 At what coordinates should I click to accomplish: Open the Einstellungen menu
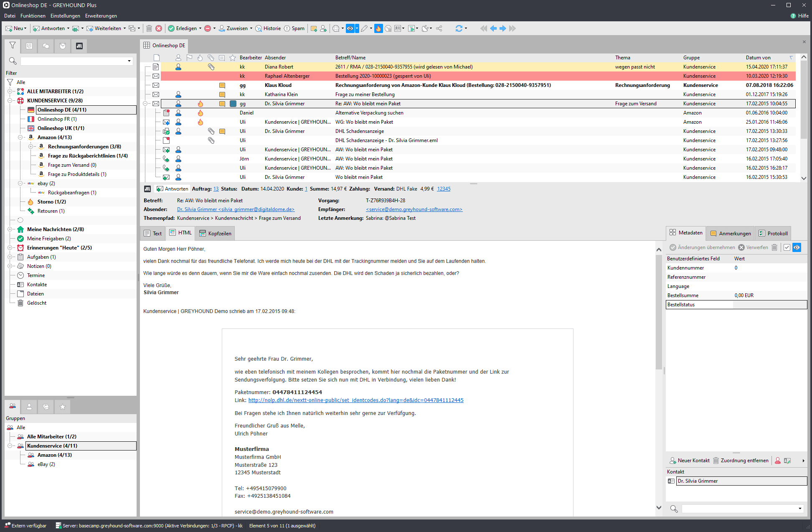[65, 16]
